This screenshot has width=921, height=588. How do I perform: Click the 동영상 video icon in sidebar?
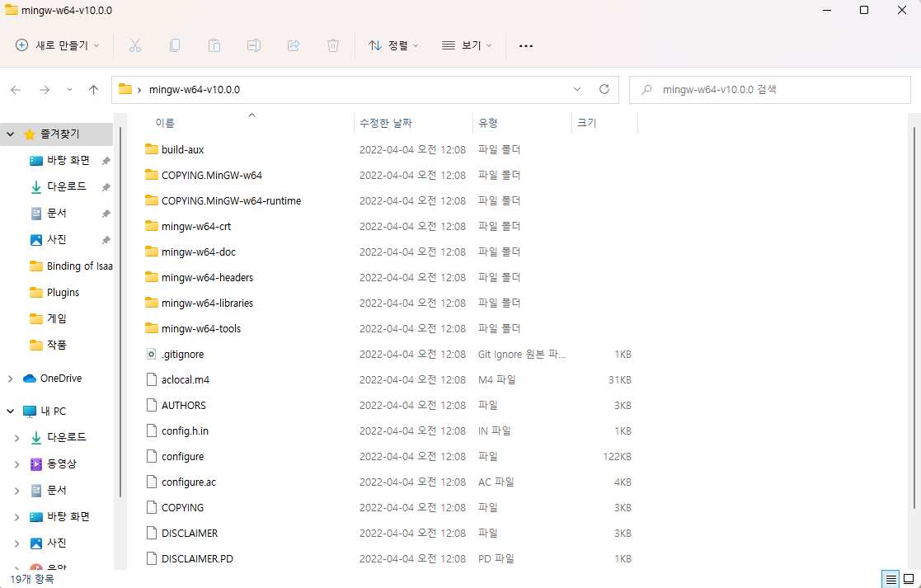pyautogui.click(x=36, y=464)
